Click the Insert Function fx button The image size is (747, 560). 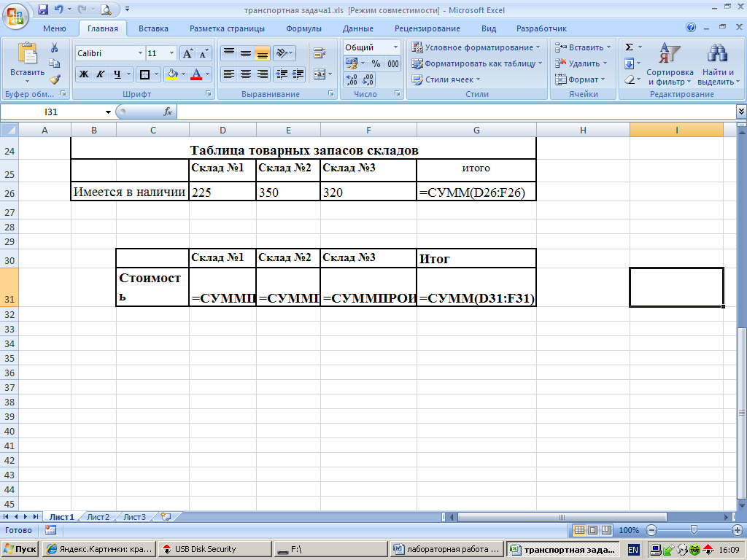168,112
